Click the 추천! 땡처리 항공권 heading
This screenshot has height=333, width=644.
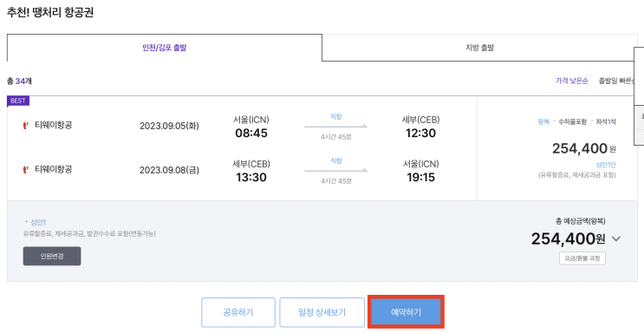50,12
